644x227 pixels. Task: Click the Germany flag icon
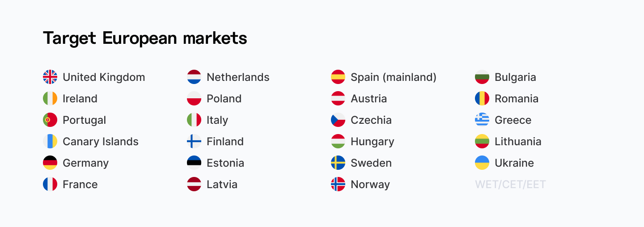50,163
